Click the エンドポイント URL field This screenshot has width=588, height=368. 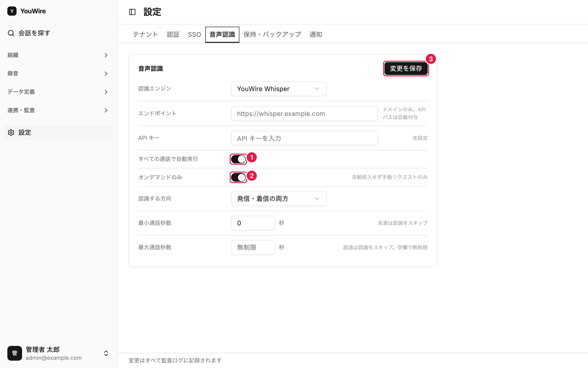tap(304, 114)
